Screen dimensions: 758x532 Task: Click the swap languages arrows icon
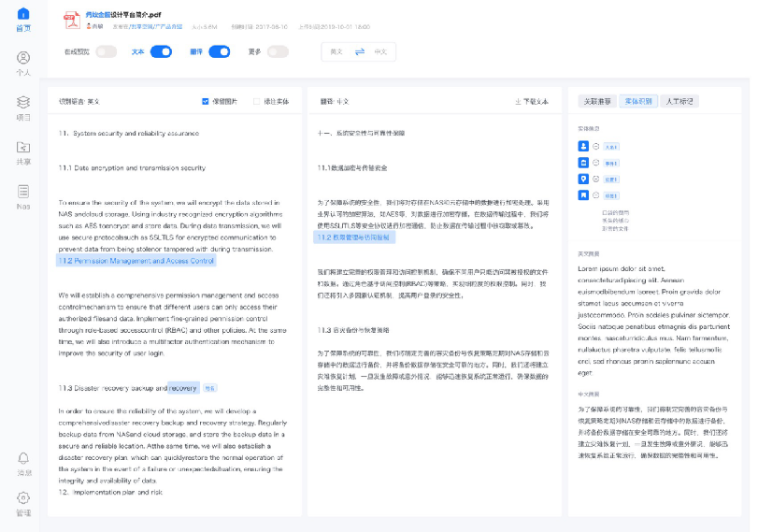(x=360, y=51)
